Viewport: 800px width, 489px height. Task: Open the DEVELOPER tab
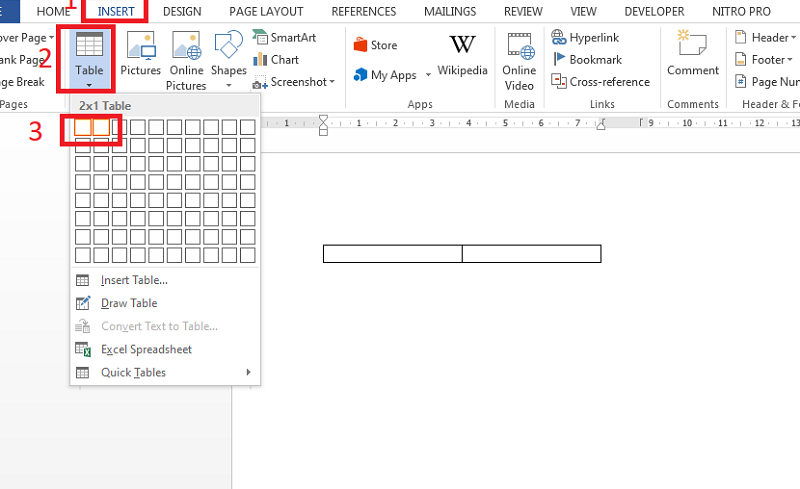pos(655,11)
